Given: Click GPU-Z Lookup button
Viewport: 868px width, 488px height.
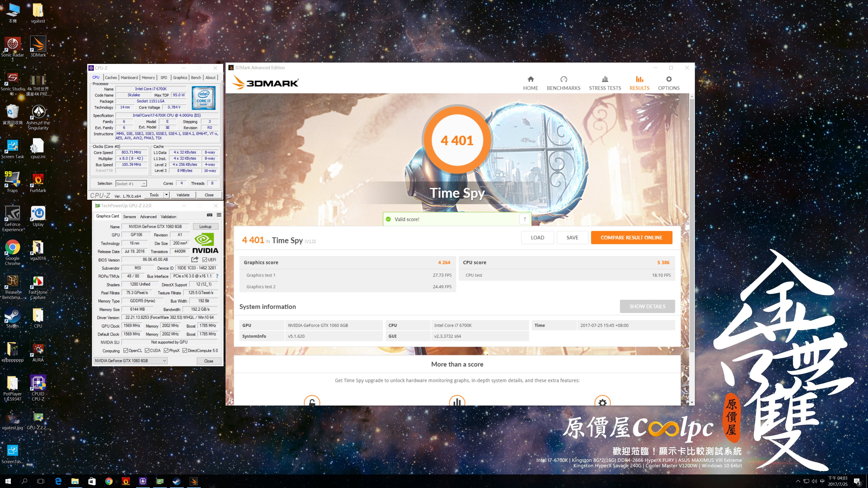Looking at the screenshot, I should [205, 226].
